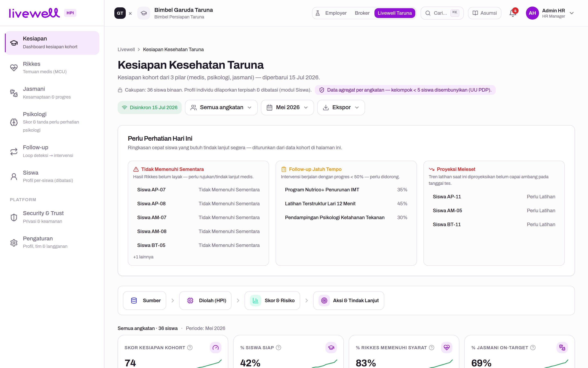588x368 pixels.
Task: Click the Rikkes heart-pulse sidebar icon
Action: pos(14,68)
